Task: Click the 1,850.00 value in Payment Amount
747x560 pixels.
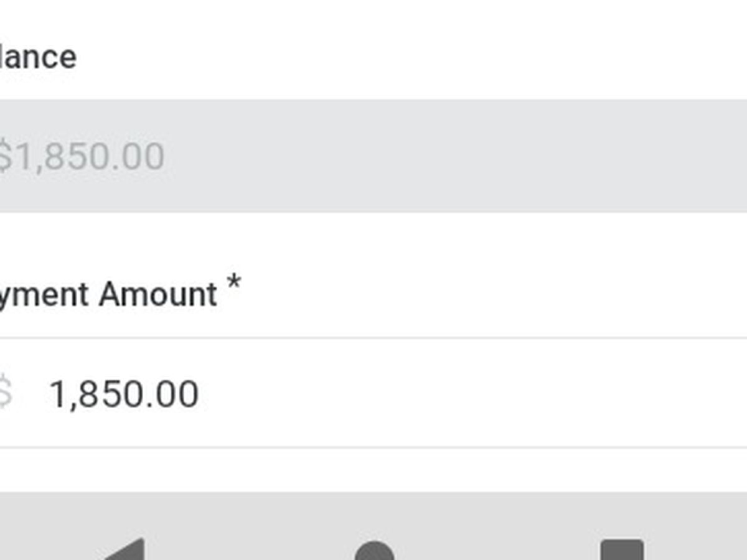Action: [124, 394]
